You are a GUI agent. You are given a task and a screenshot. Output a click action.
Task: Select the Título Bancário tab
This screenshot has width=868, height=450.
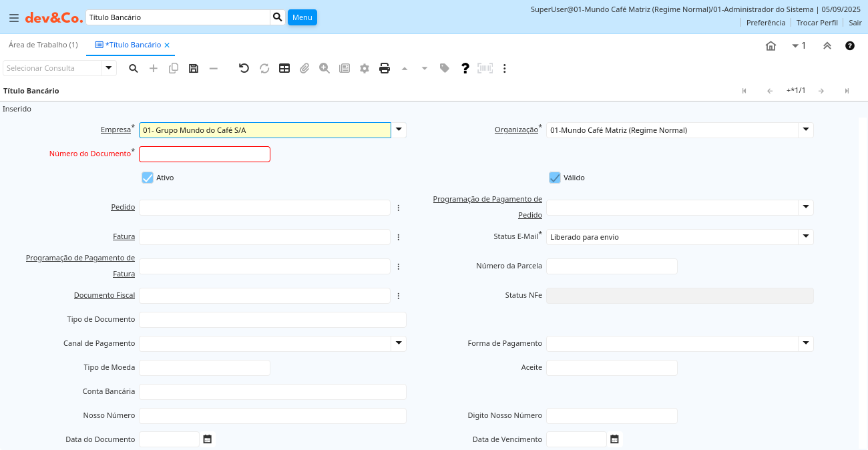132,45
